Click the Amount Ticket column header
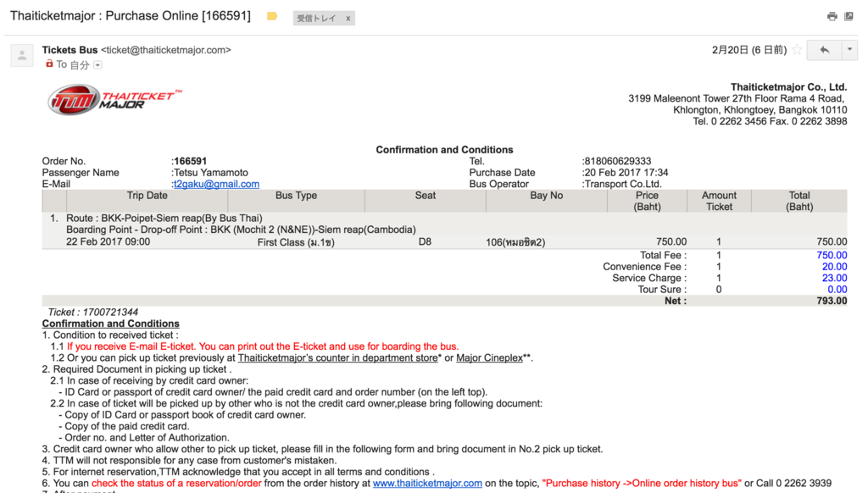The width and height of the screenshot is (868, 493). coord(719,202)
